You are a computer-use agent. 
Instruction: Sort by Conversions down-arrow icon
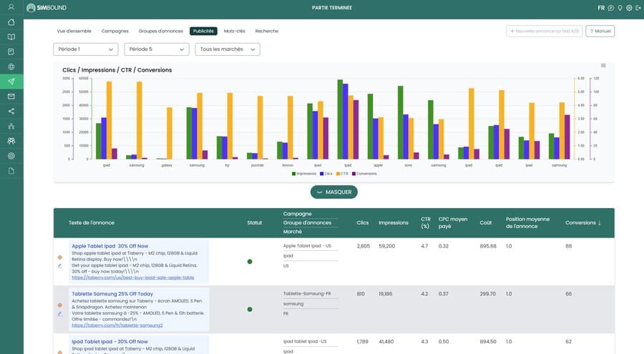coord(600,222)
